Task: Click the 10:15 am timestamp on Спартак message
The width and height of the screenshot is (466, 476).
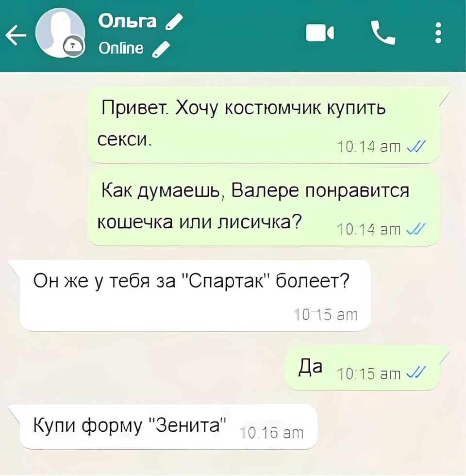Action: tap(326, 315)
